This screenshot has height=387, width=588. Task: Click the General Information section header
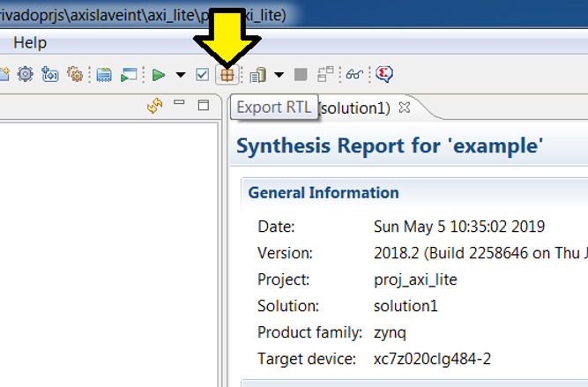coord(324,193)
